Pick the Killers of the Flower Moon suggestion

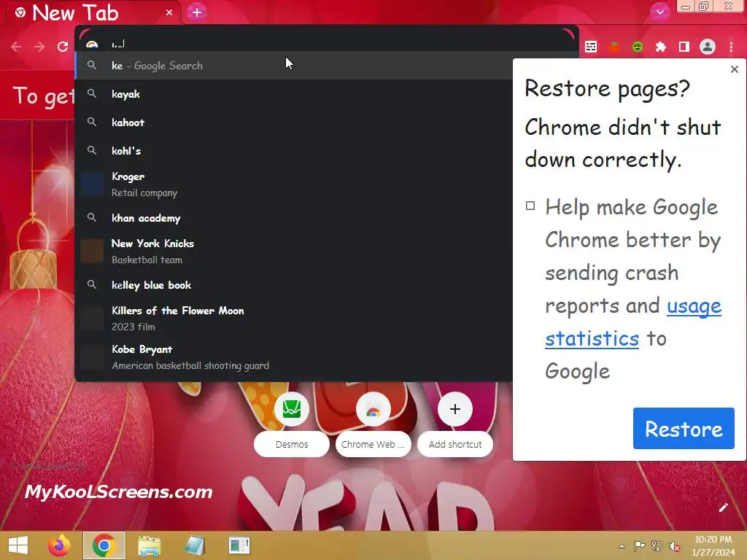tap(293, 318)
